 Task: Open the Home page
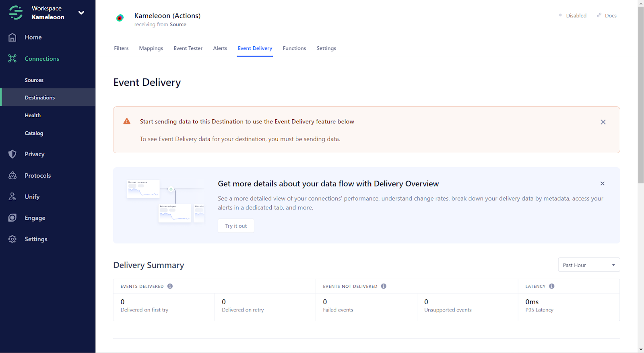click(x=33, y=37)
